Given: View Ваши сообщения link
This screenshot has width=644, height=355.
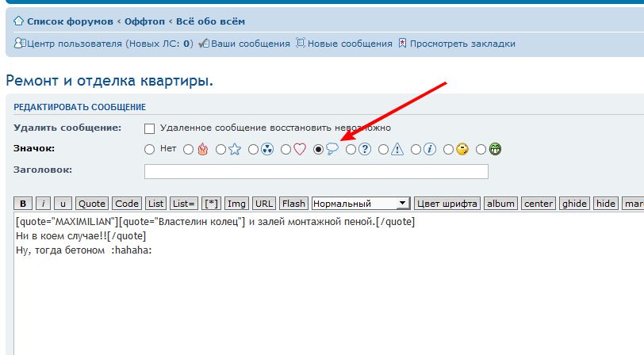Looking at the screenshot, I should point(251,44).
